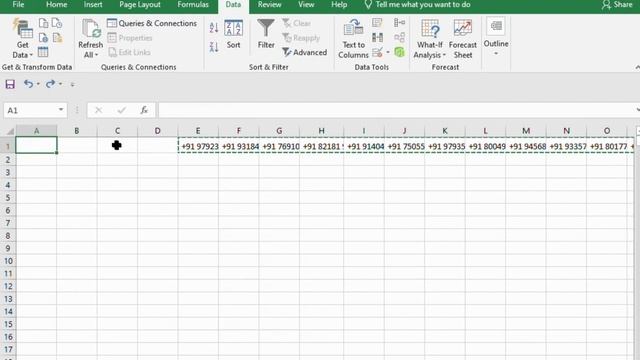Select row 5 header
Screen dimensions: 640x360
point(8,198)
